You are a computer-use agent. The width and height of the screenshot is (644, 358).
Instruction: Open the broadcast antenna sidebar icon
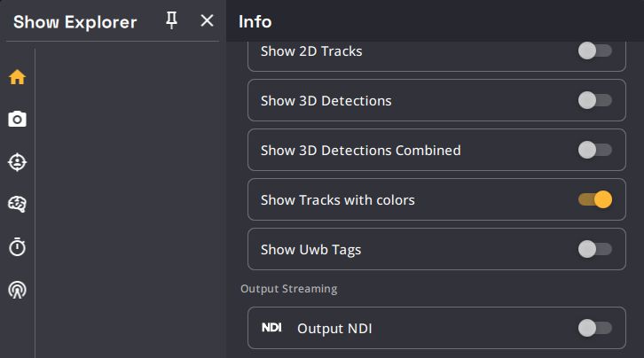click(x=17, y=290)
